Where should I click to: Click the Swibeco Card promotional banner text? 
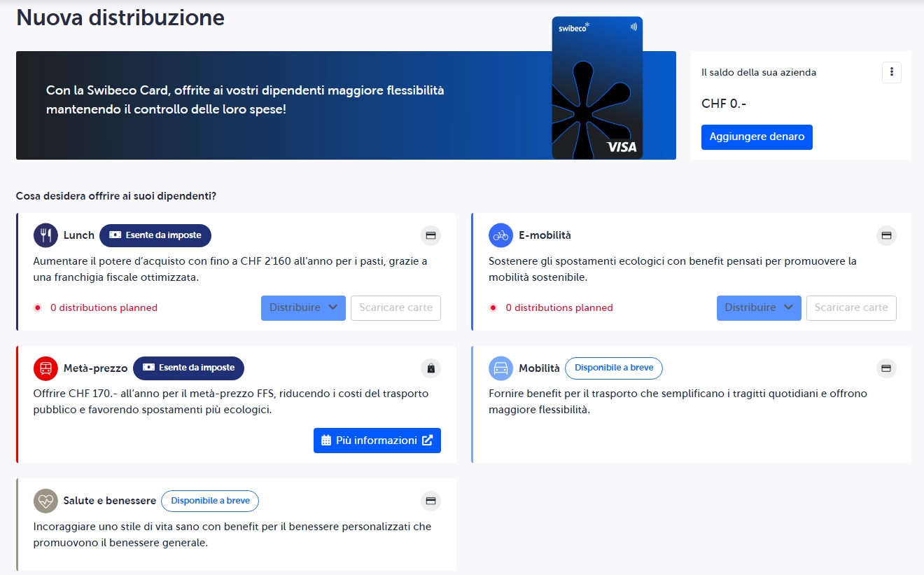[x=245, y=100]
